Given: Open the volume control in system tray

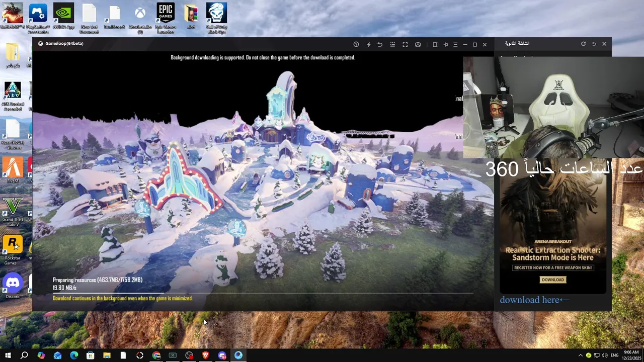Looking at the screenshot, I should (604, 355).
